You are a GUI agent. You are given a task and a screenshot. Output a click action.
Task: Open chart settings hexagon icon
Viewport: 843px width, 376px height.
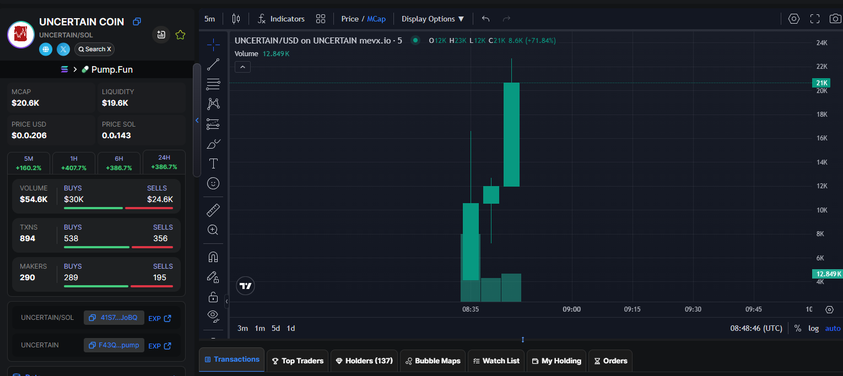point(794,19)
